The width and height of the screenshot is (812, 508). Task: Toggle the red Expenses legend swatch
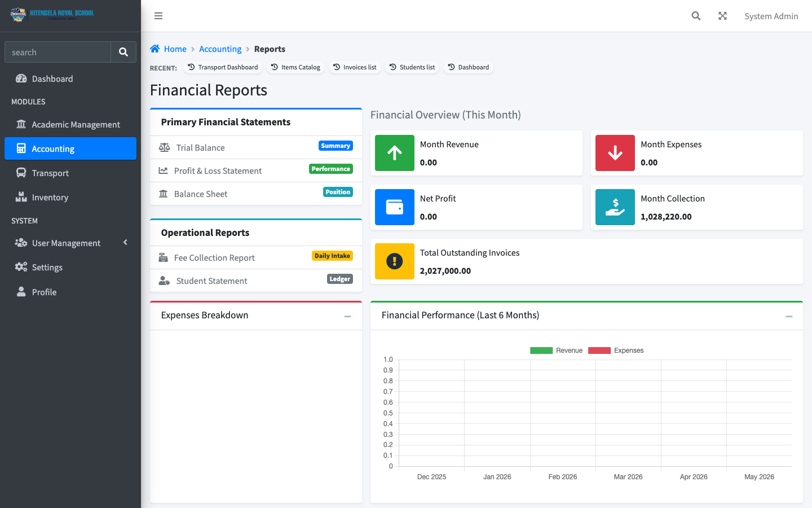click(599, 351)
